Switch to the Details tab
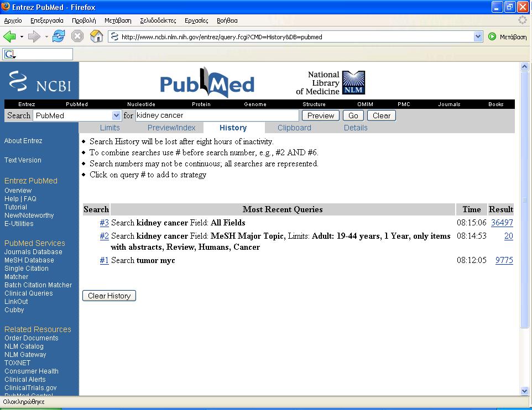The height and width of the screenshot is (410, 532). [356, 128]
